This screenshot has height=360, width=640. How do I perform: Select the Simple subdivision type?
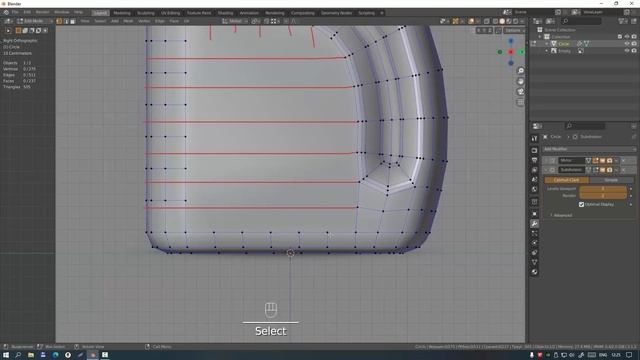point(611,180)
